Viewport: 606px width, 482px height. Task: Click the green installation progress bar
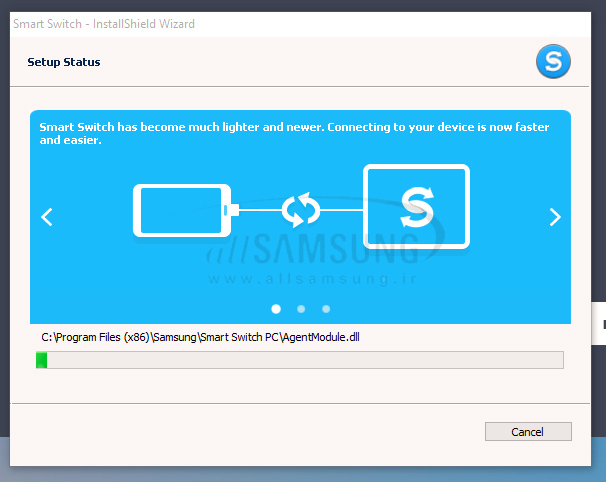pyautogui.click(x=300, y=360)
